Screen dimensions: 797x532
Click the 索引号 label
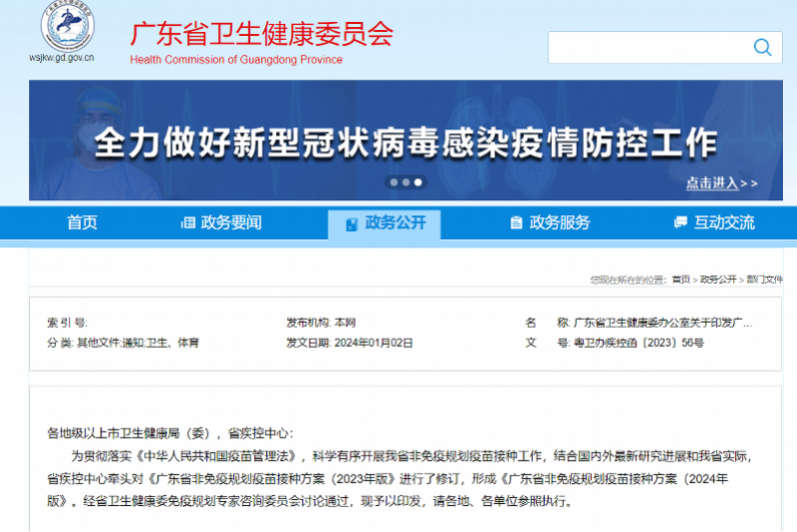pyautogui.click(x=67, y=323)
